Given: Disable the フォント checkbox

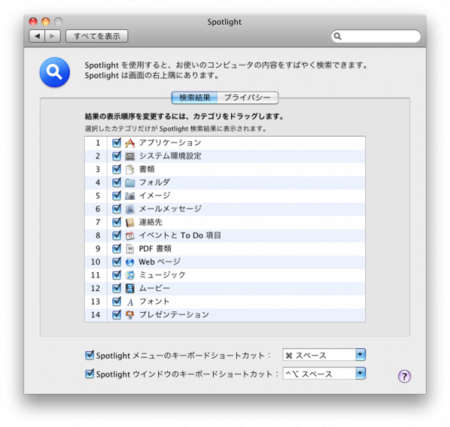Looking at the screenshot, I should click(x=116, y=301).
